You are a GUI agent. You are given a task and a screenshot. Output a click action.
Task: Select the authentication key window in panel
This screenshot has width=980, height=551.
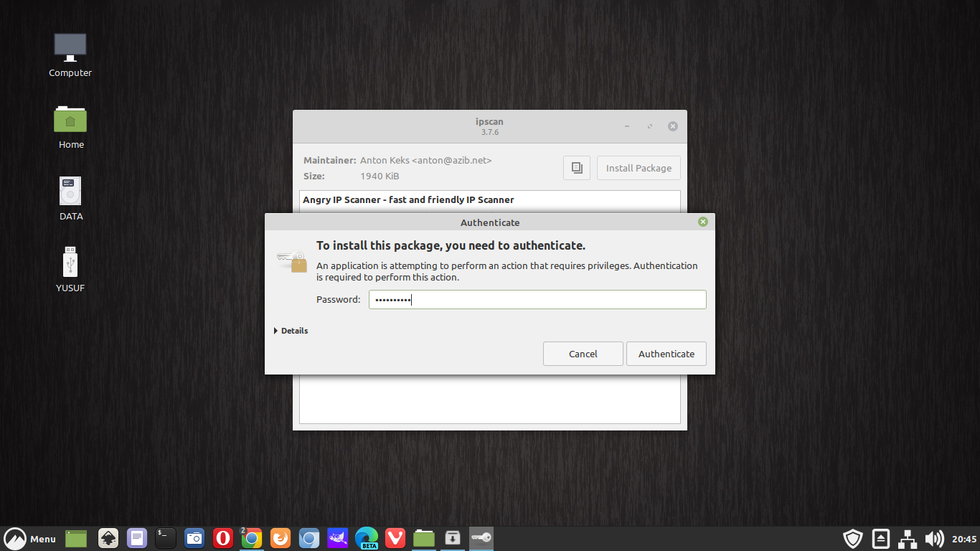tap(481, 538)
